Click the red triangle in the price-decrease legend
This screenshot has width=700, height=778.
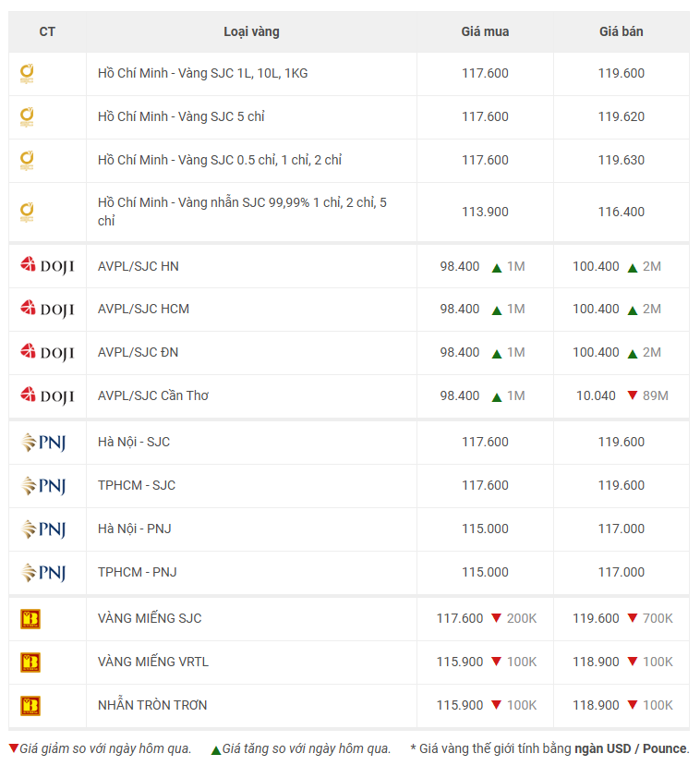pyautogui.click(x=14, y=748)
